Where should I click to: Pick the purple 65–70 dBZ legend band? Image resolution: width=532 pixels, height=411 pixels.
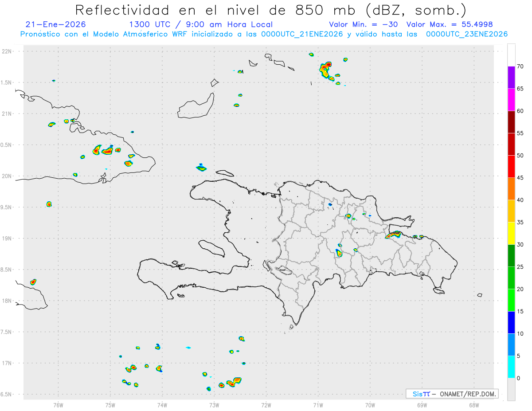511,78
